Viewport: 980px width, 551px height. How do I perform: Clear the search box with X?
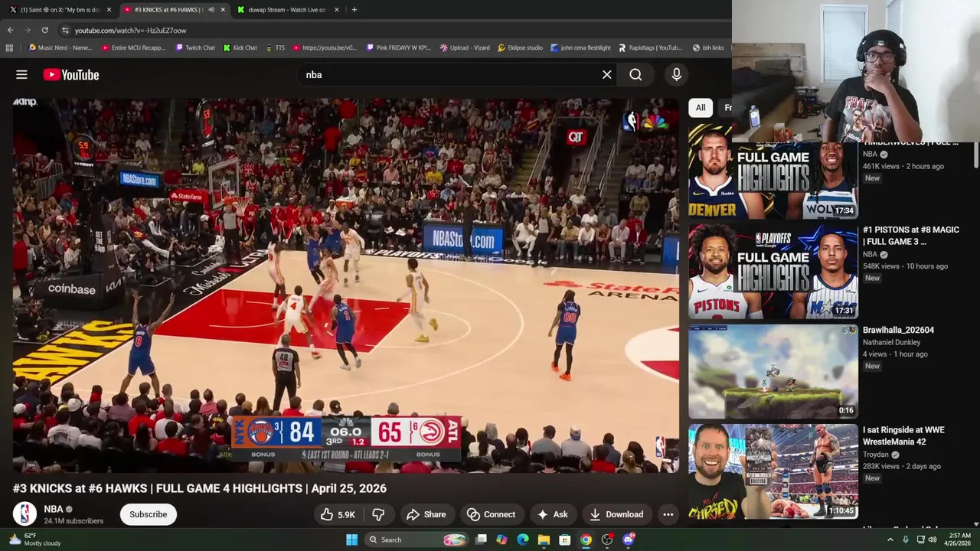pos(606,75)
